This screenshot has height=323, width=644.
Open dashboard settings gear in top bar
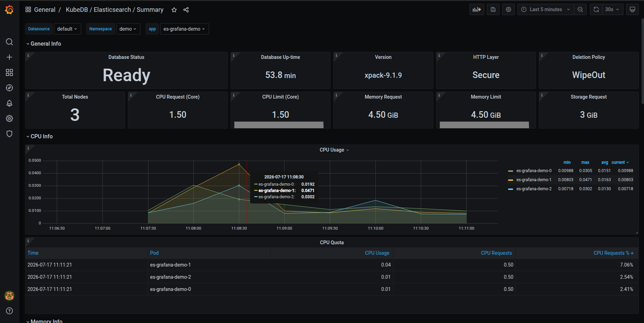509,9
